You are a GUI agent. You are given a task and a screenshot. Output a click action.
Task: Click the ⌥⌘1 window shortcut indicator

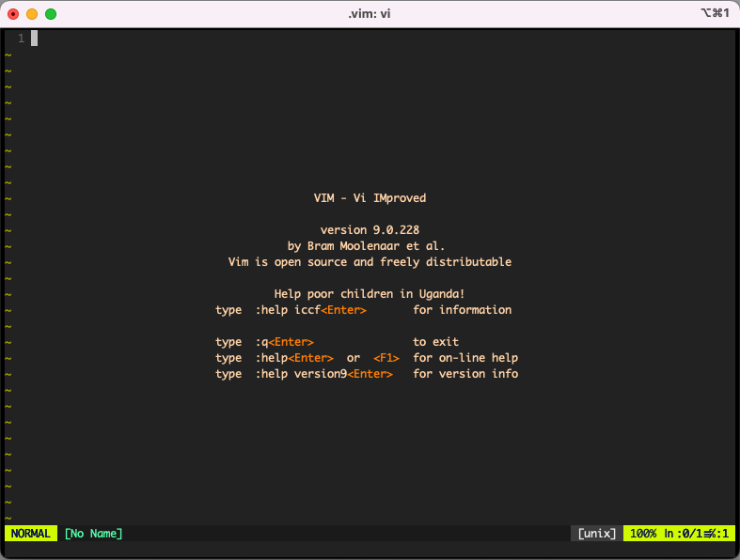pos(715,13)
